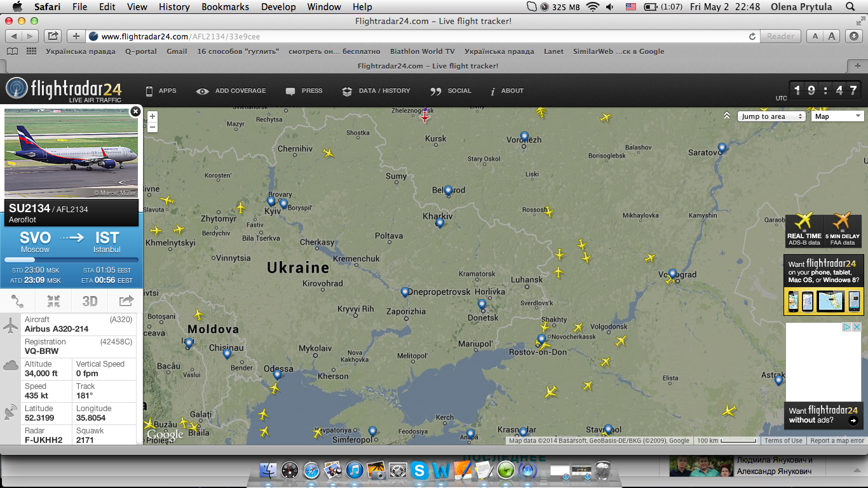This screenshot has height=488, width=868.
Task: Open the DATA / HISTORY menu
Action: (376, 91)
